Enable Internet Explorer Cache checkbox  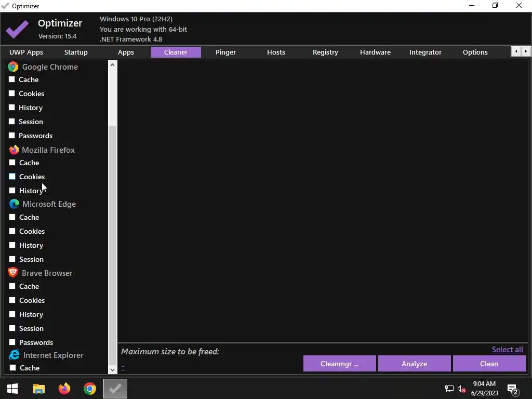point(12,367)
